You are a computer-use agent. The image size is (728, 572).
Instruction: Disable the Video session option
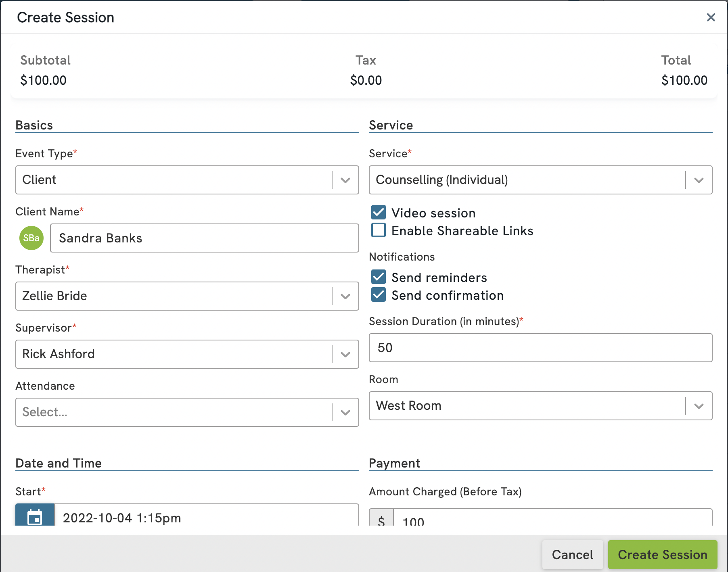click(379, 213)
